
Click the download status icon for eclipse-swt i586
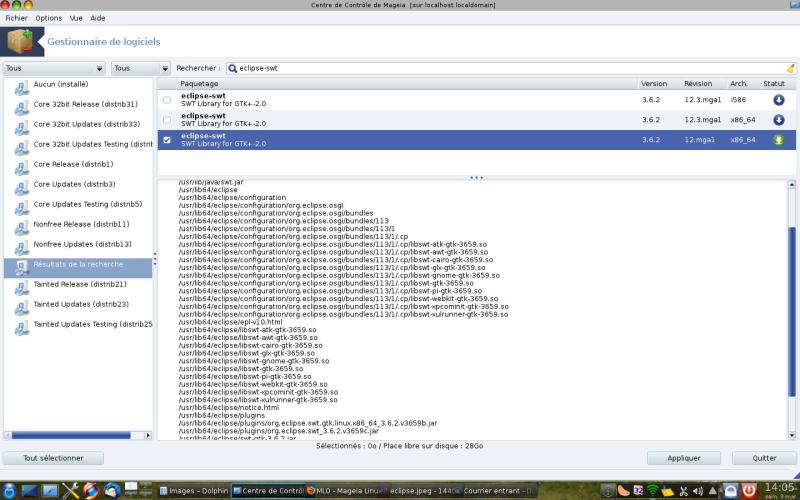[779, 100]
